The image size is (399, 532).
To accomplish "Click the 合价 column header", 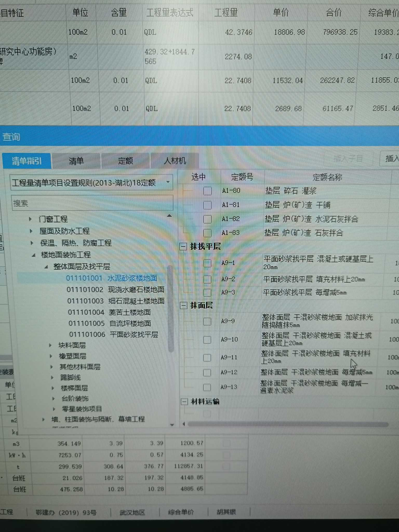I will [x=334, y=12].
